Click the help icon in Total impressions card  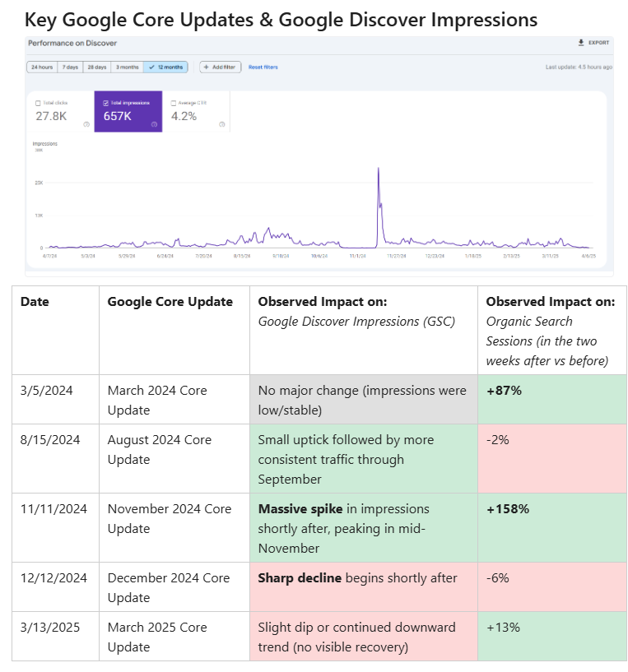[154, 124]
